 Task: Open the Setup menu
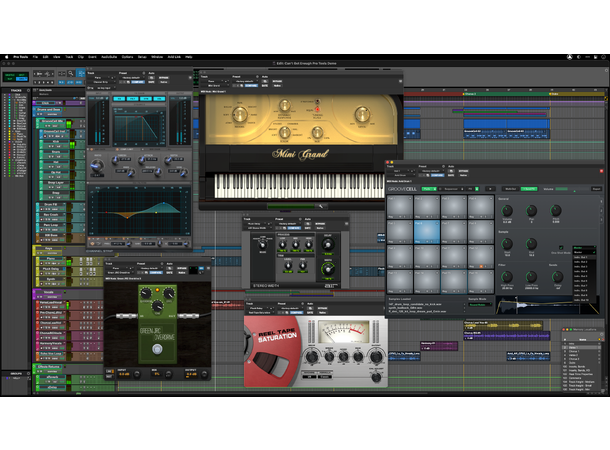[142, 57]
